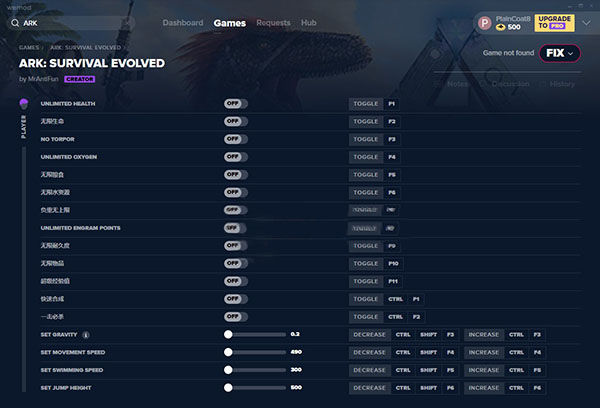
Task: Toggle Unlimited Health on
Action: (x=236, y=104)
